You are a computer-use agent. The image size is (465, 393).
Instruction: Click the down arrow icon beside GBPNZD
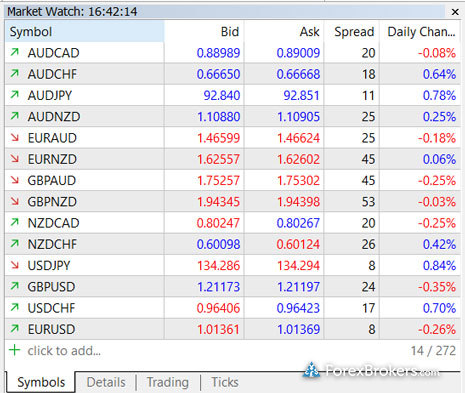[14, 201]
